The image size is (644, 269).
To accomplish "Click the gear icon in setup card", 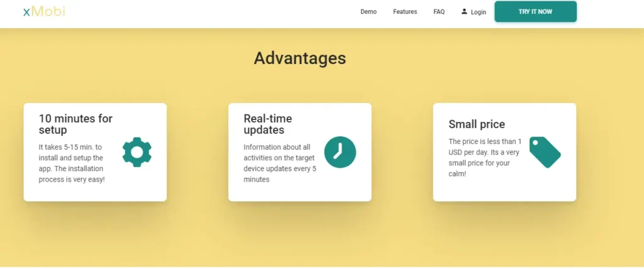I will pos(136,152).
